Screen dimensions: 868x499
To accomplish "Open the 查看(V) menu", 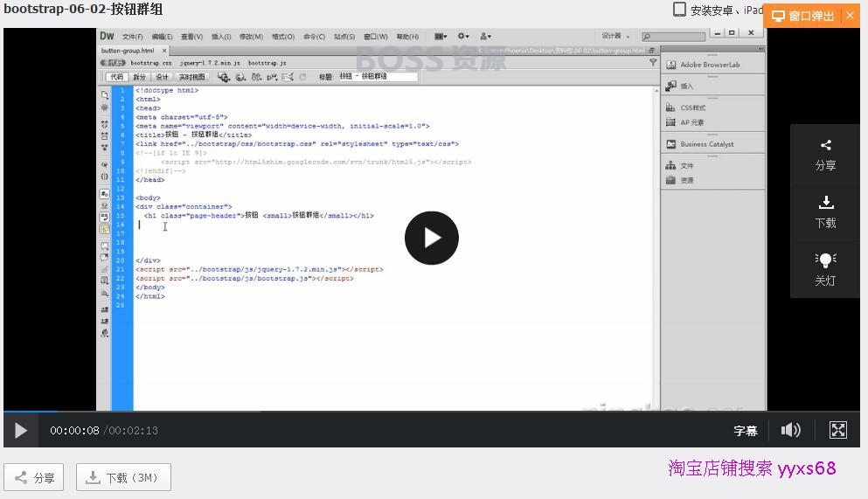I will (x=191, y=37).
